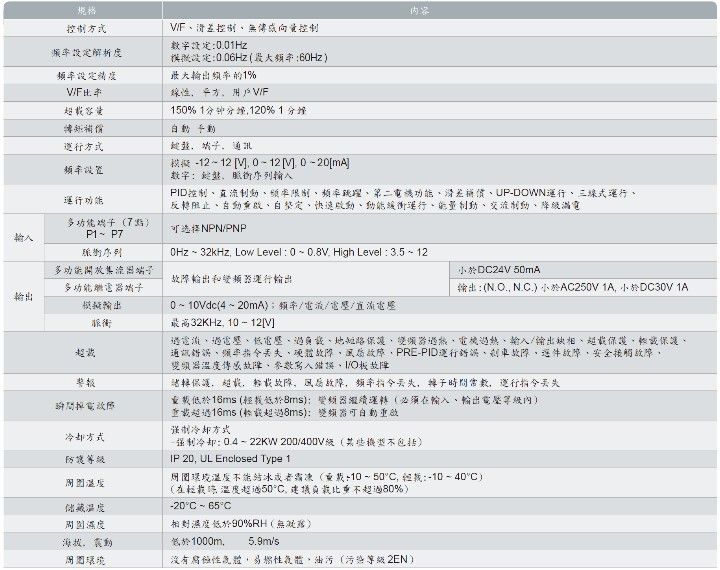Click the 內容 column header

441,9
